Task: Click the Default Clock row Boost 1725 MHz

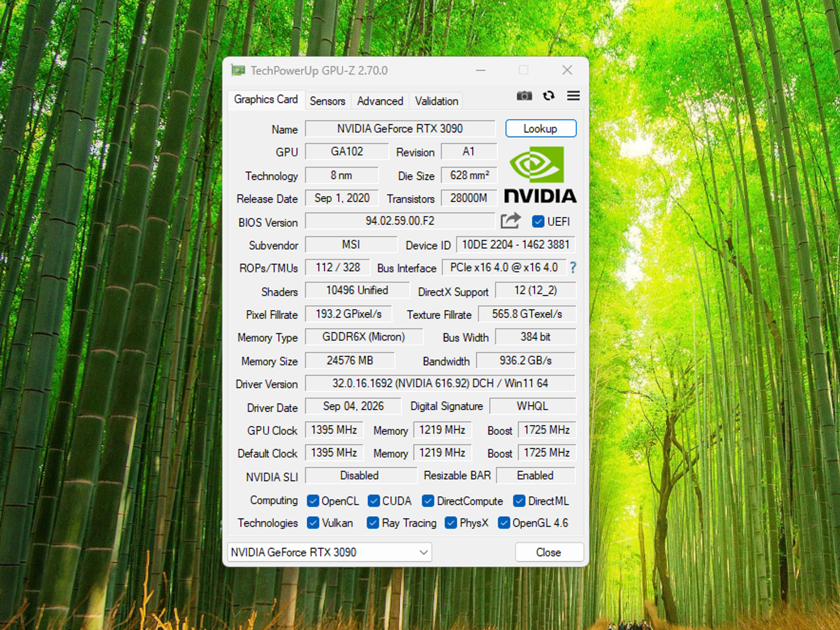Action: [547, 453]
